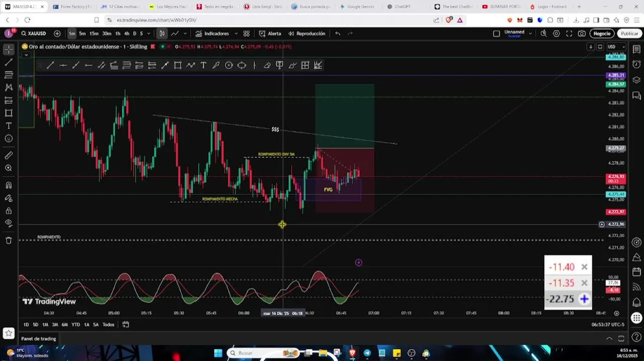644x361 pixels.
Task: Select the 4h timeframe
Action: pyautogui.click(x=127, y=34)
